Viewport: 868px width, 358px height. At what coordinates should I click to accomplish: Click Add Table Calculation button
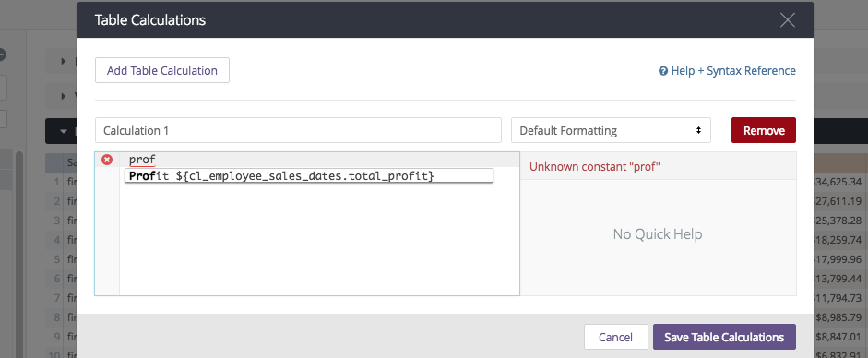[162, 71]
